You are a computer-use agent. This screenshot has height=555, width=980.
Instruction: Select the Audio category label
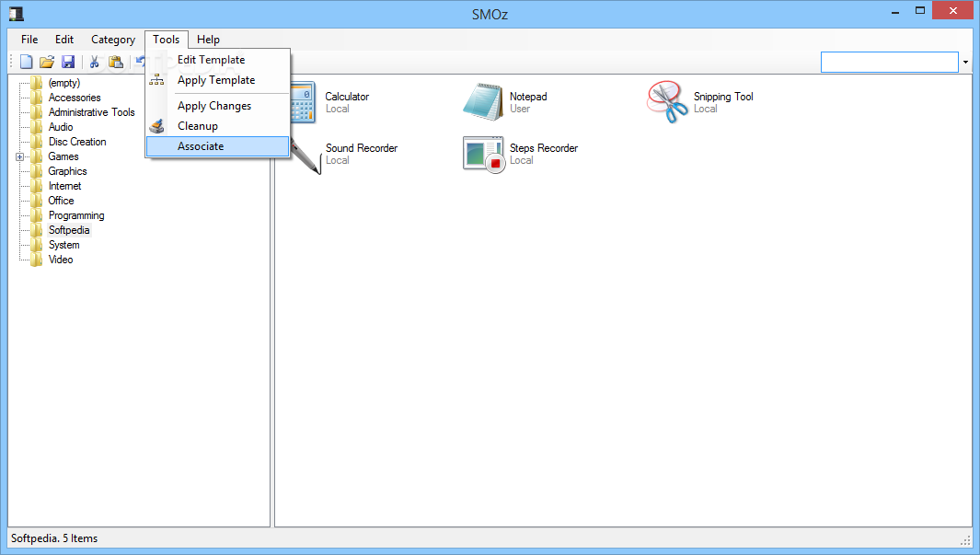click(61, 127)
